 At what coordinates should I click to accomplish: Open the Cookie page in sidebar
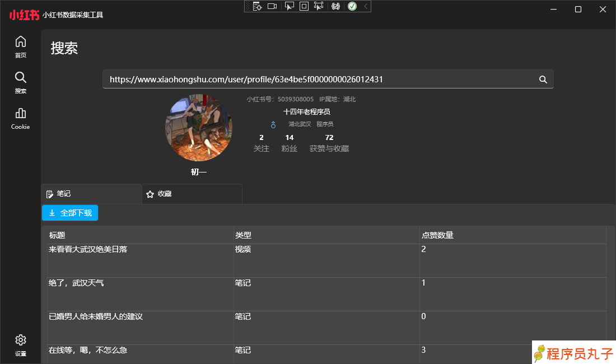pos(20,118)
